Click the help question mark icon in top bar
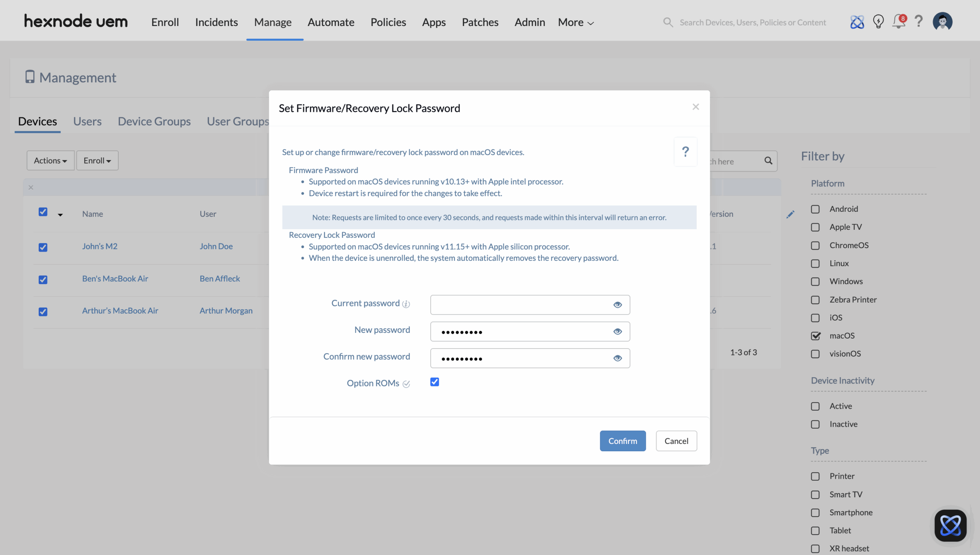The image size is (980, 555). [x=919, y=22]
